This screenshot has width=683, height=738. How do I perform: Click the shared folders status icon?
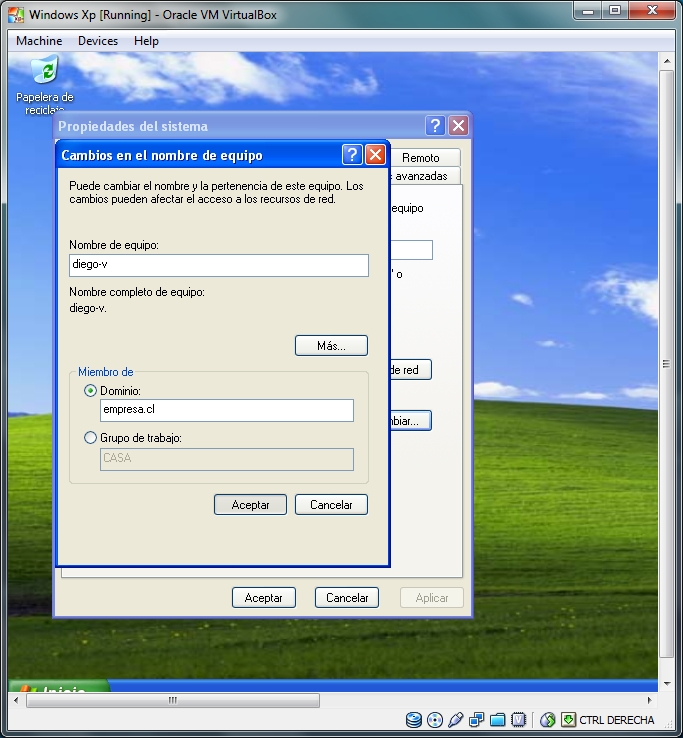pos(498,720)
